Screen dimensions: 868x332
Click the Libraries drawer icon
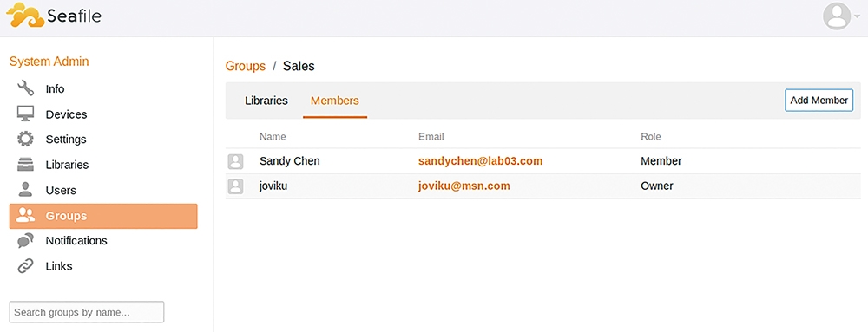[25, 165]
